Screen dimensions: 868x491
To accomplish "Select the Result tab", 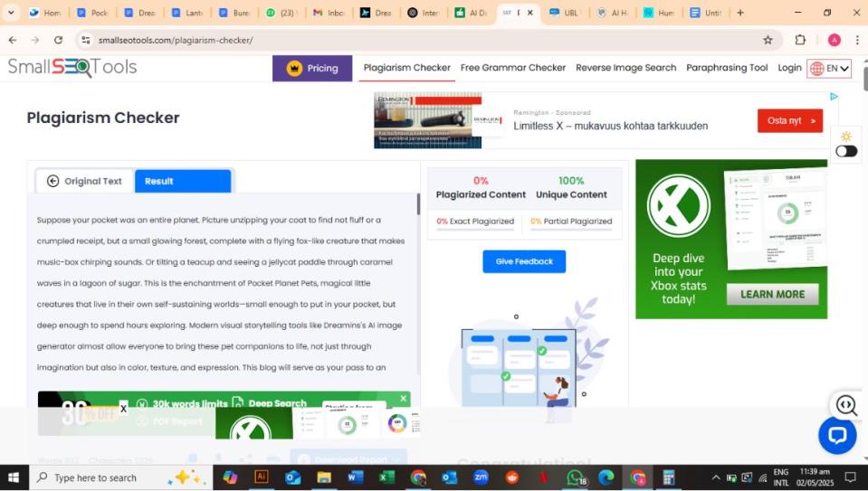I will (x=183, y=181).
